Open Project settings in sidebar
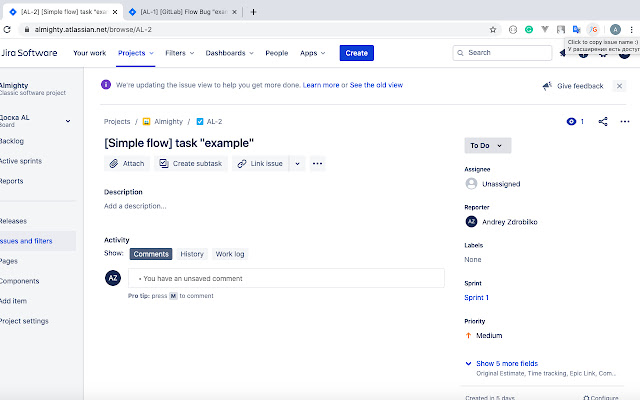This screenshot has width=640, height=400. pyautogui.click(x=24, y=321)
